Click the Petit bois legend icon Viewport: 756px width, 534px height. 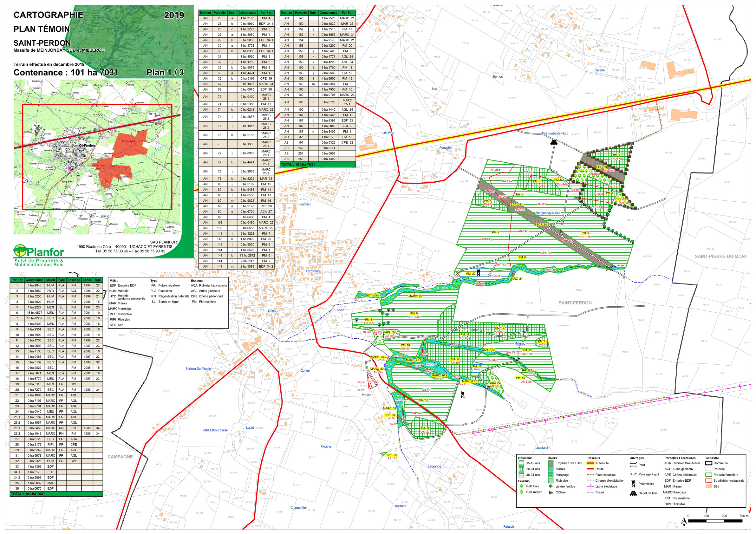[x=521, y=486]
